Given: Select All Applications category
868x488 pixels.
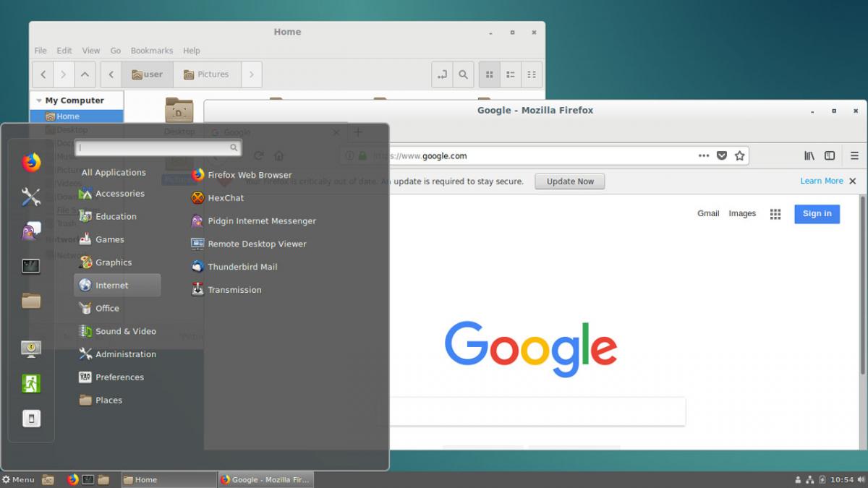Looking at the screenshot, I should (114, 172).
